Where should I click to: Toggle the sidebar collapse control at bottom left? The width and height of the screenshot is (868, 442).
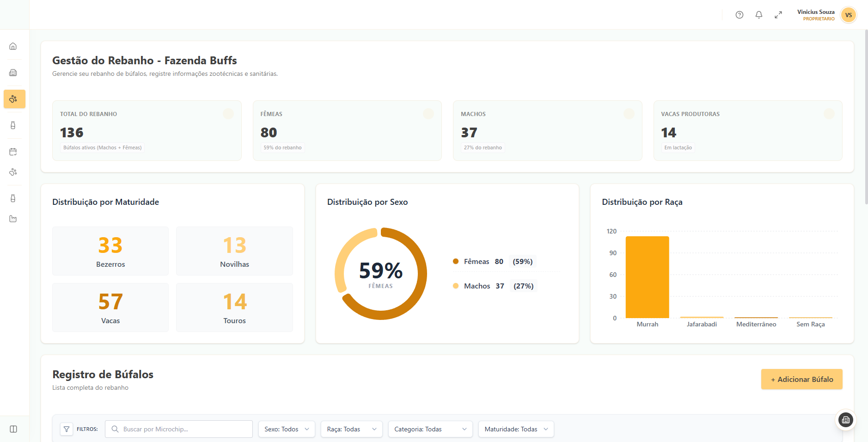pos(14,429)
